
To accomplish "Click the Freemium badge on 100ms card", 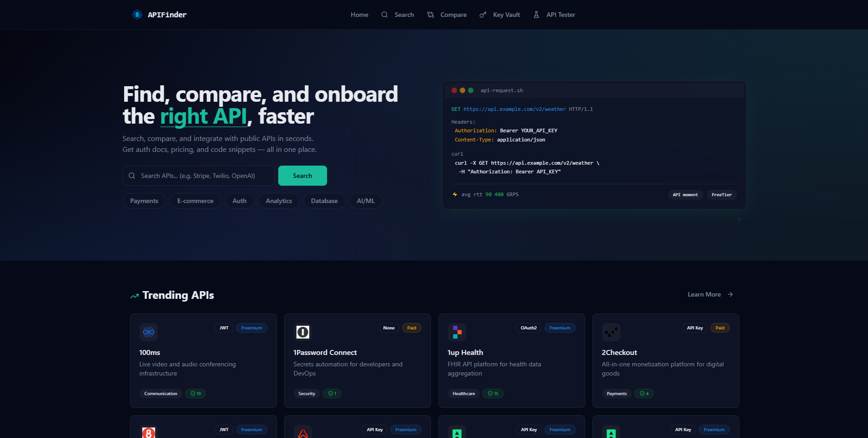I will (252, 328).
